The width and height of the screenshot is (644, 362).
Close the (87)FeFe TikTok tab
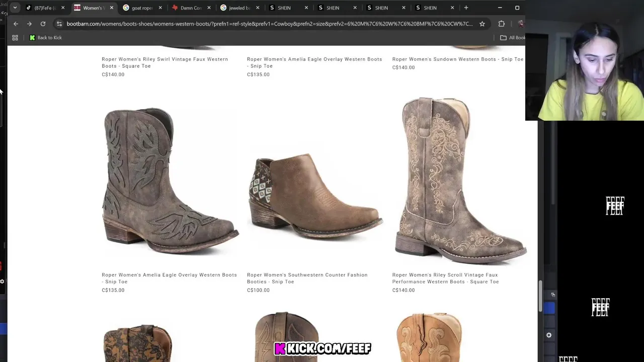pos(63,8)
